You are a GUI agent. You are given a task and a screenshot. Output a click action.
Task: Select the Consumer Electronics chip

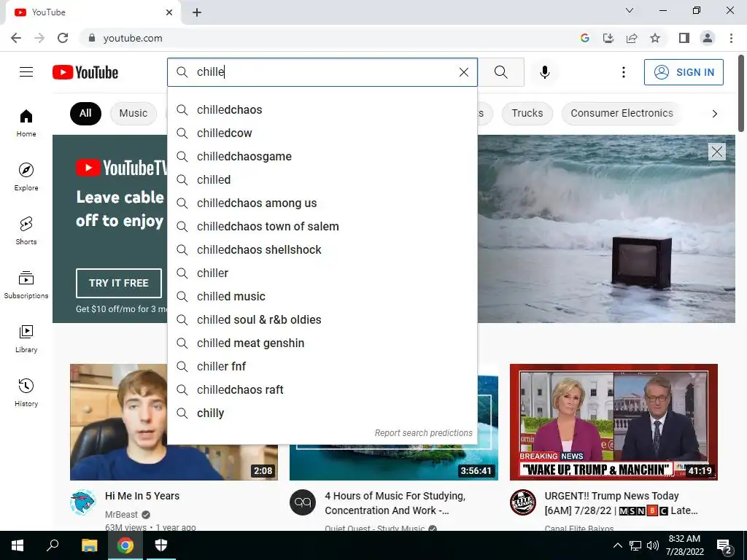coord(622,113)
